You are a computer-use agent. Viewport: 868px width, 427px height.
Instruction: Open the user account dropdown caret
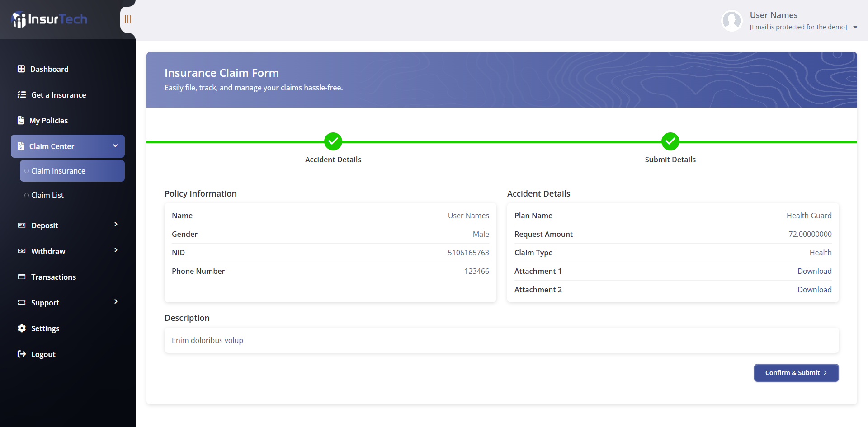(855, 28)
